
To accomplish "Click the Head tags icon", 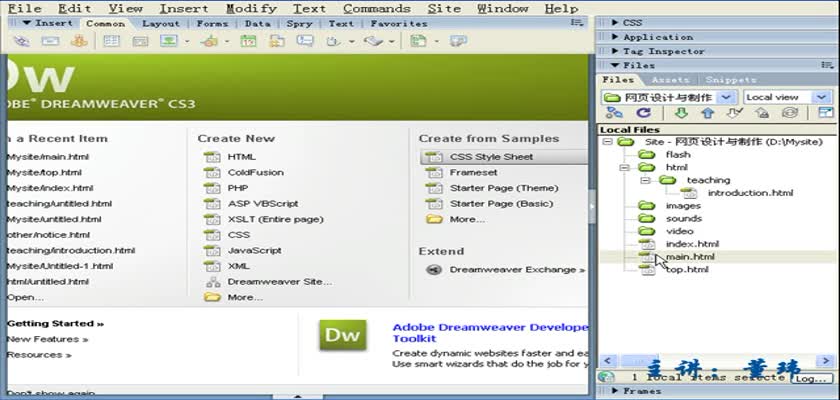I will [334, 41].
